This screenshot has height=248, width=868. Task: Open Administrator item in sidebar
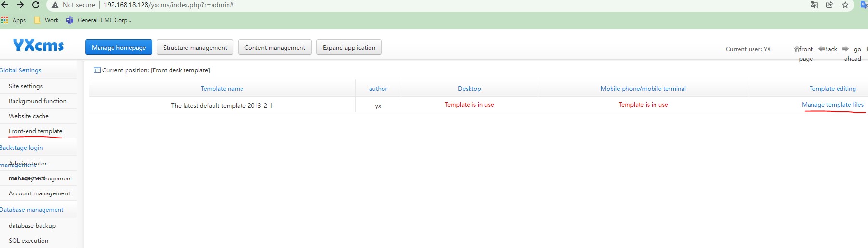28,163
